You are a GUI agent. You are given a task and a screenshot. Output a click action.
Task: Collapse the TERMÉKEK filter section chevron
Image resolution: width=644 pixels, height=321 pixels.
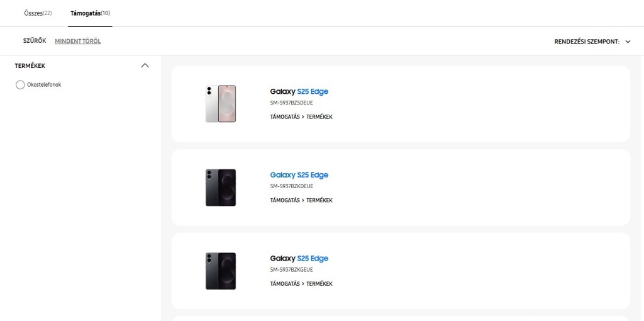pos(145,65)
